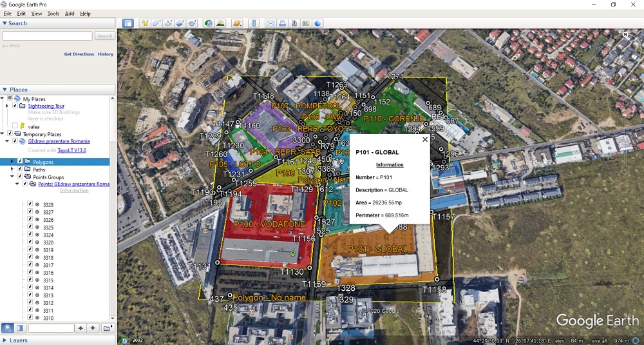Screen dimensions: 644x345
Task: Click the Record a Tour icon
Action: 193,23
